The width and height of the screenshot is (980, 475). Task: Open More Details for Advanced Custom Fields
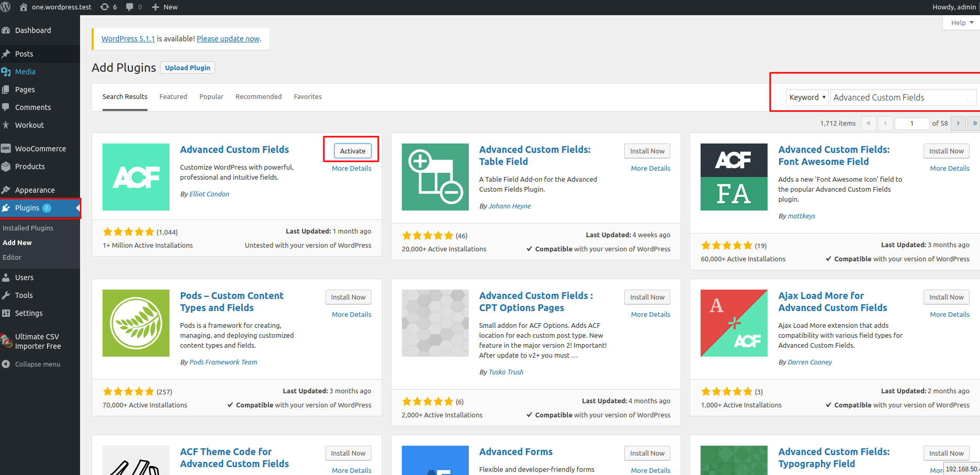click(352, 168)
